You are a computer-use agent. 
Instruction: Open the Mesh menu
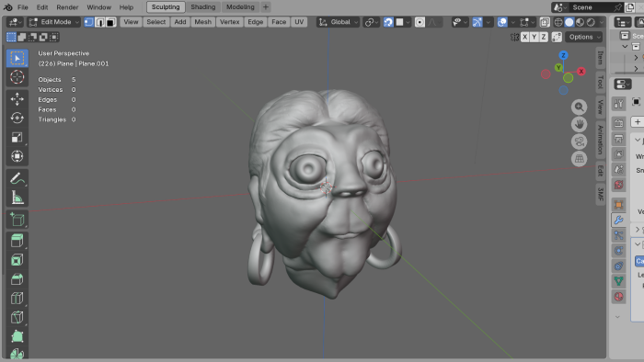tap(203, 22)
